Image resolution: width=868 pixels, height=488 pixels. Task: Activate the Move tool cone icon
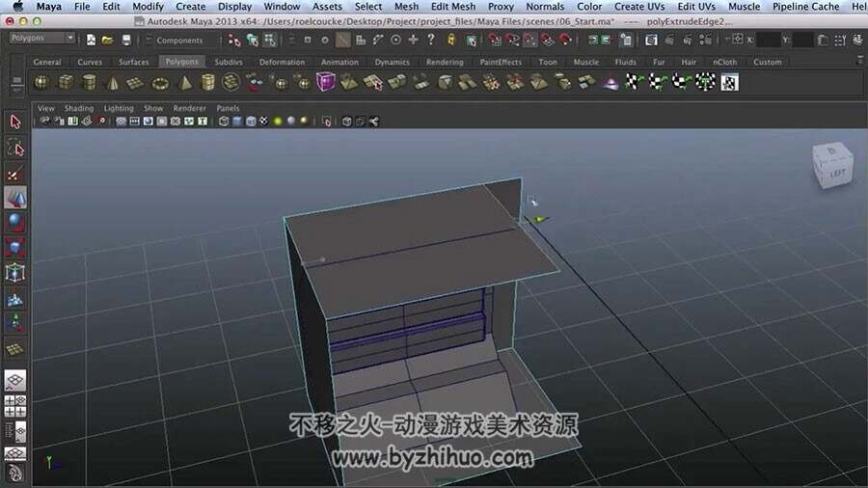[14, 198]
